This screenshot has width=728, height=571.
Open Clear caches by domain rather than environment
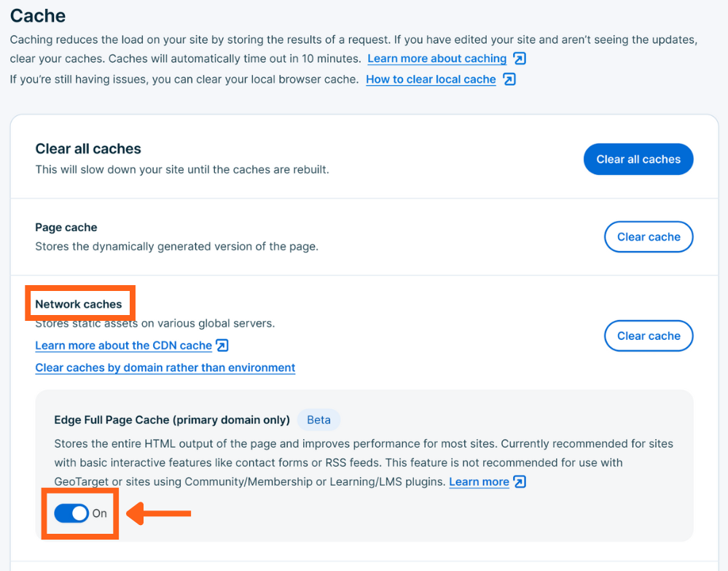point(165,368)
